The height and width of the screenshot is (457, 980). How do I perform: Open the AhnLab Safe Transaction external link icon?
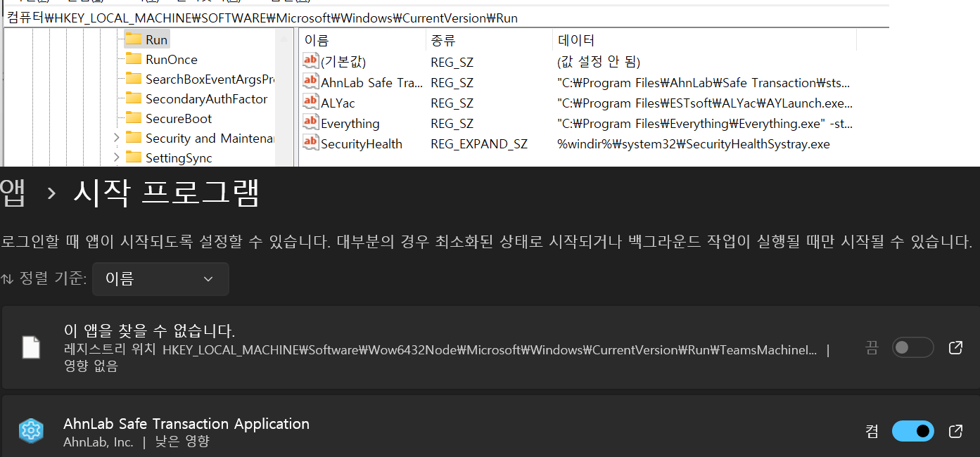coord(955,431)
